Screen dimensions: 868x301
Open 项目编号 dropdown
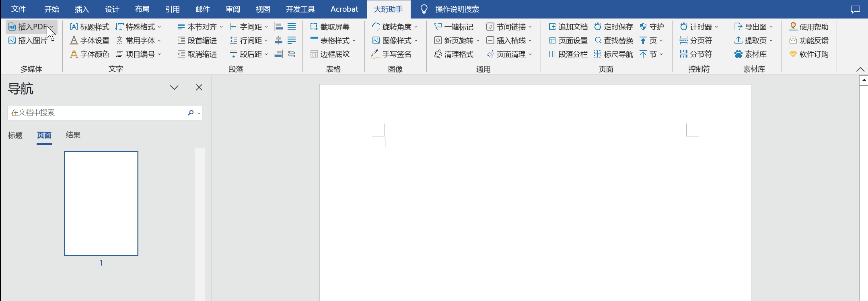point(159,55)
